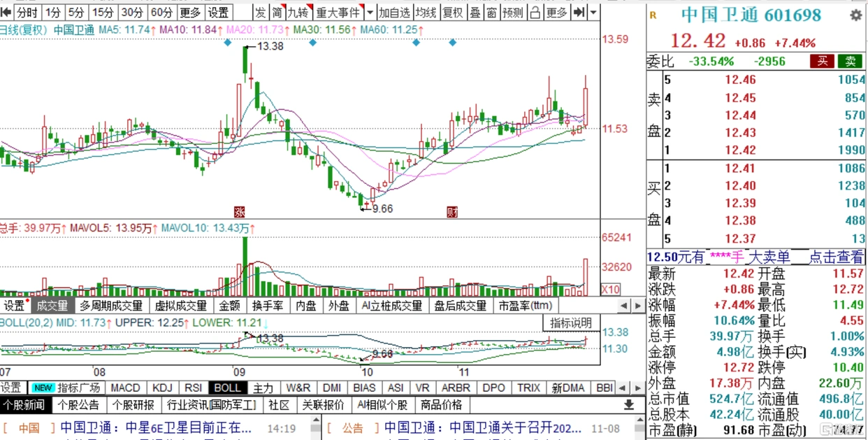Toggle the 叠 overlay comparison option
The width and height of the screenshot is (868, 440).
475,13
